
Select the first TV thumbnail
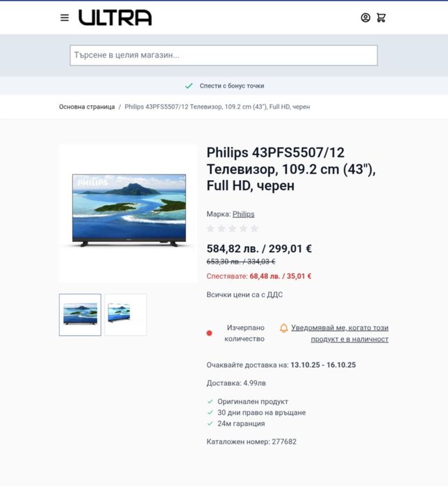tap(80, 314)
